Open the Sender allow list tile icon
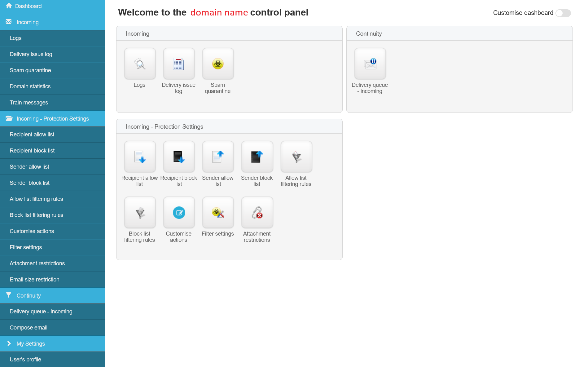The width and height of the screenshot is (588, 367). (x=218, y=157)
